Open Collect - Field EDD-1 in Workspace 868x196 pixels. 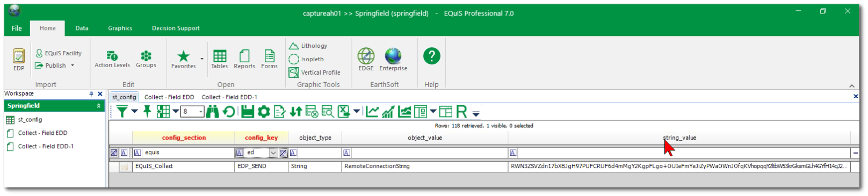coord(40,146)
